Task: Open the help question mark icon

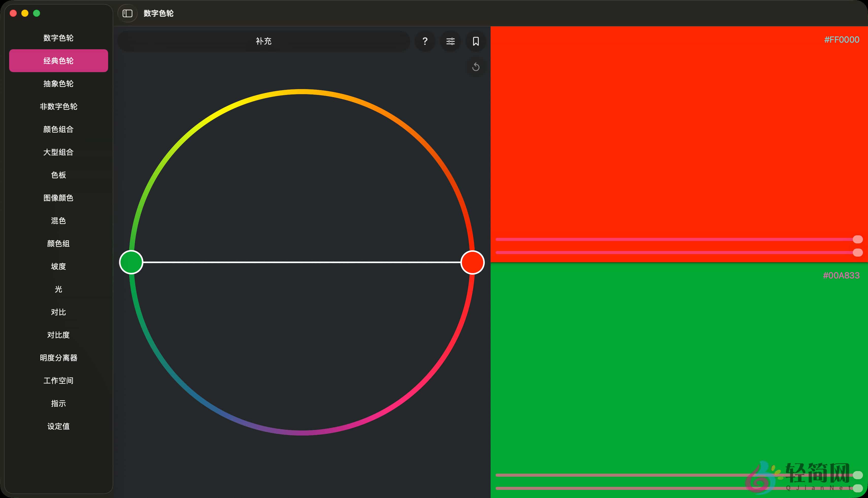Action: click(x=425, y=41)
